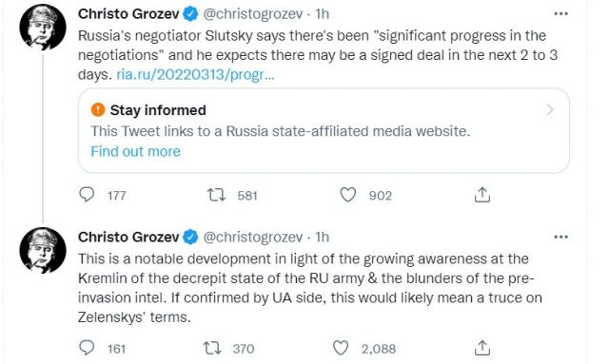This screenshot has height=364, width=609.
Task: Click the Find out more link
Action: (135, 151)
